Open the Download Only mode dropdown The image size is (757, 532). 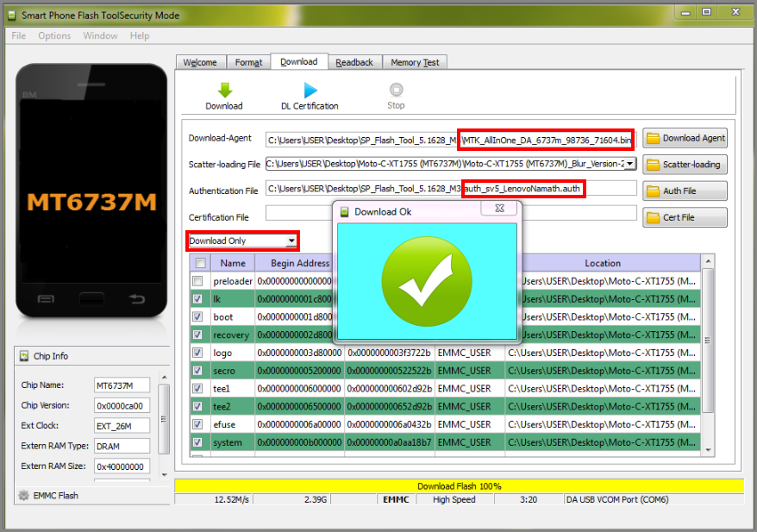(291, 241)
